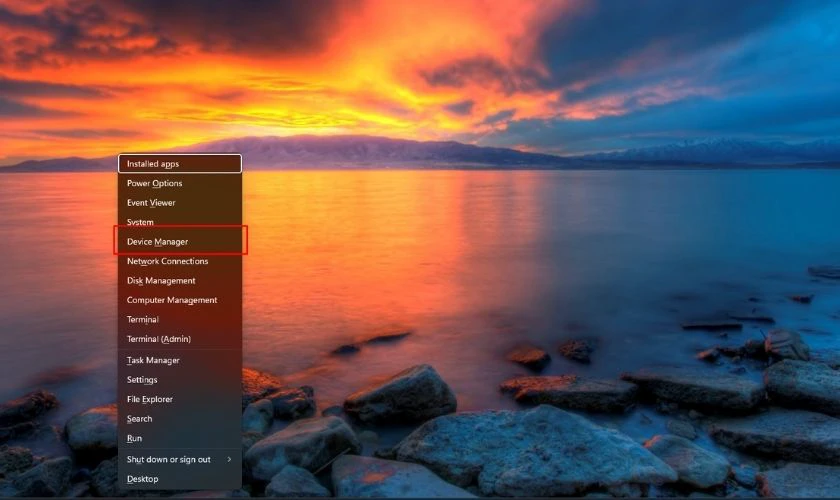Open the Run dialog entry
This screenshot has height=500, width=840.
(179, 438)
